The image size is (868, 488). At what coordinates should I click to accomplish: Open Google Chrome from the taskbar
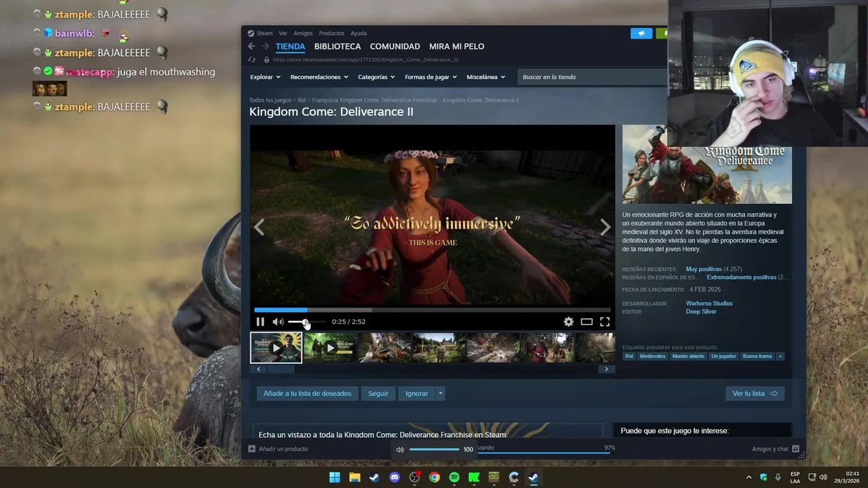pyautogui.click(x=434, y=478)
